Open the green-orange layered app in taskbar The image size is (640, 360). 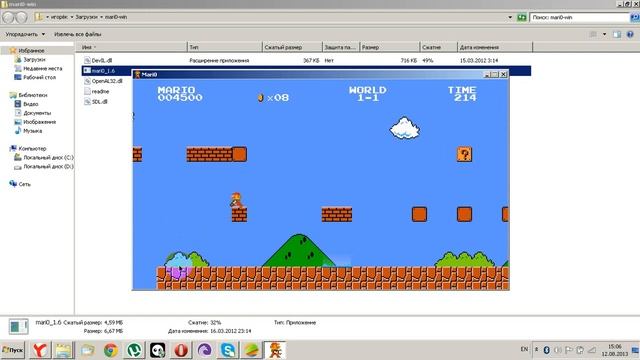click(251, 350)
